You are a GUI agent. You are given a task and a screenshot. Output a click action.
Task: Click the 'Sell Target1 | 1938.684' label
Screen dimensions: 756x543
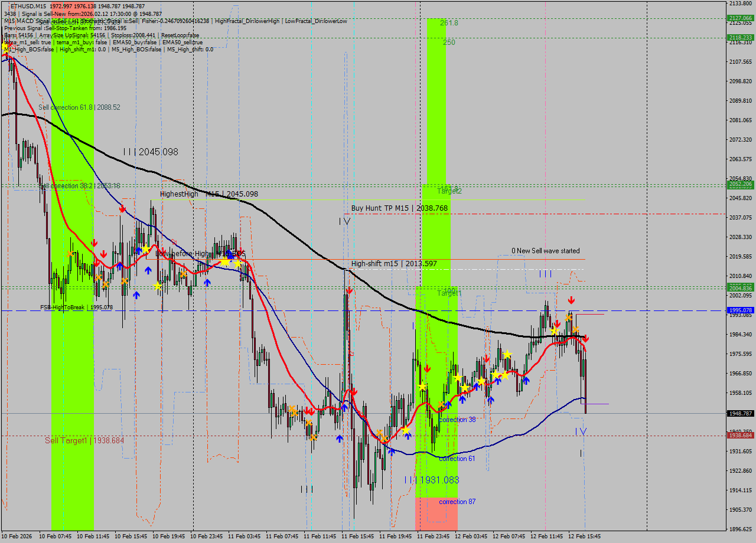click(x=84, y=440)
